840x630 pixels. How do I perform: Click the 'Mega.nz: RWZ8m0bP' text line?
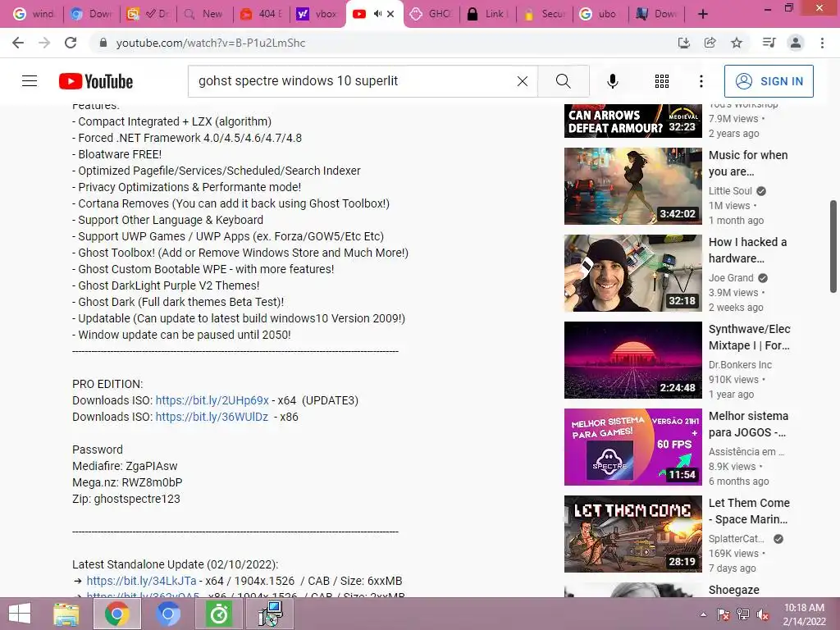pos(127,482)
